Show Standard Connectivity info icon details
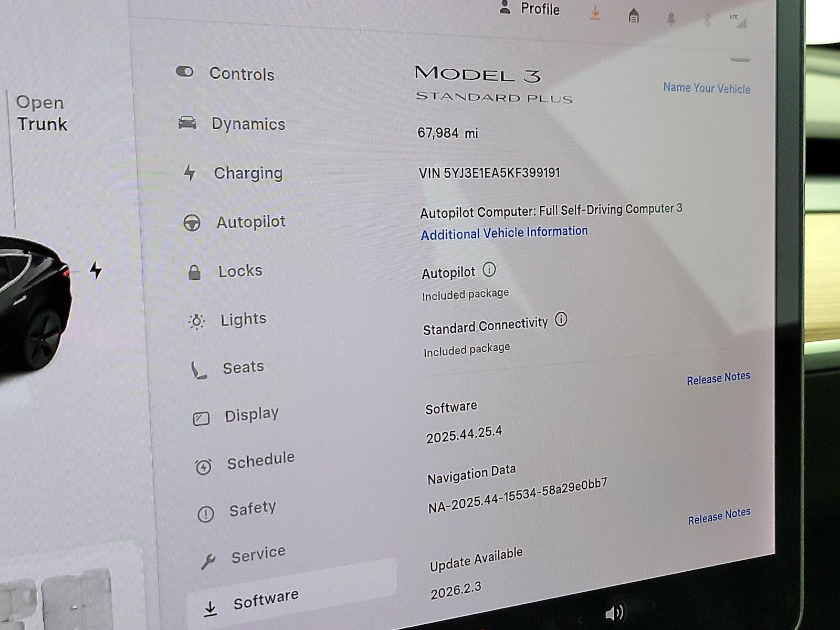This screenshot has width=840, height=630. point(561,319)
